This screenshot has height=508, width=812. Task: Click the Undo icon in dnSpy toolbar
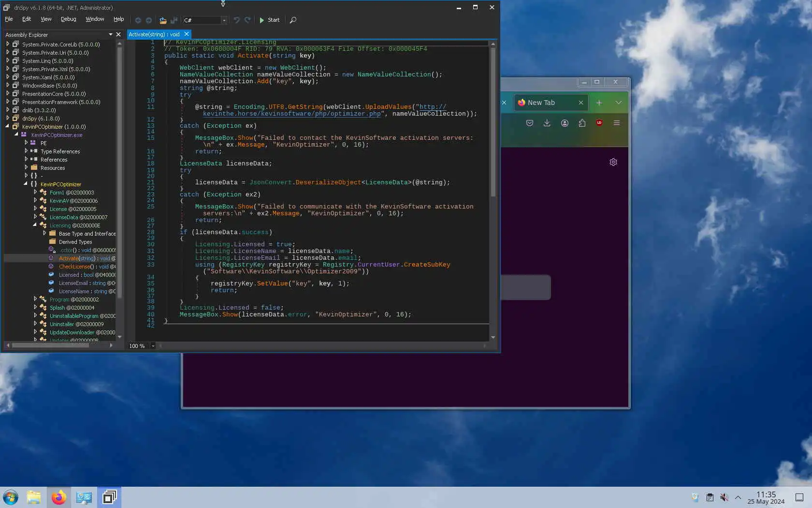click(236, 20)
